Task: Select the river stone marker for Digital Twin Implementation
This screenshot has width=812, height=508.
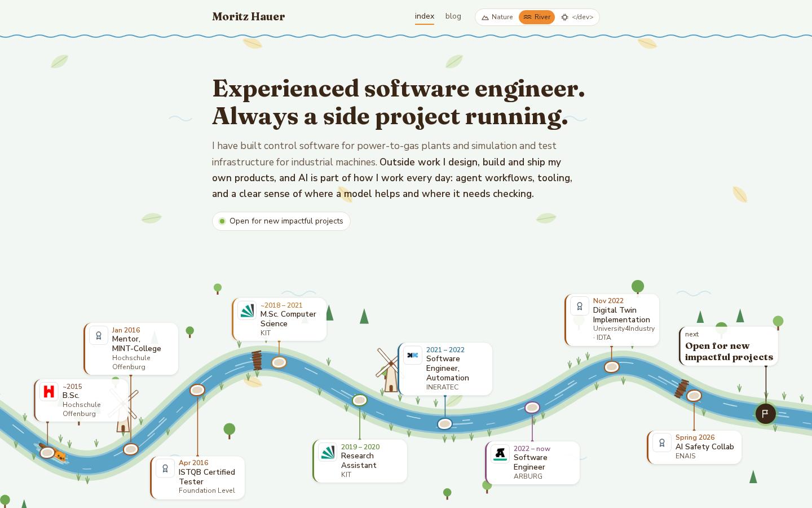Action: click(x=612, y=367)
